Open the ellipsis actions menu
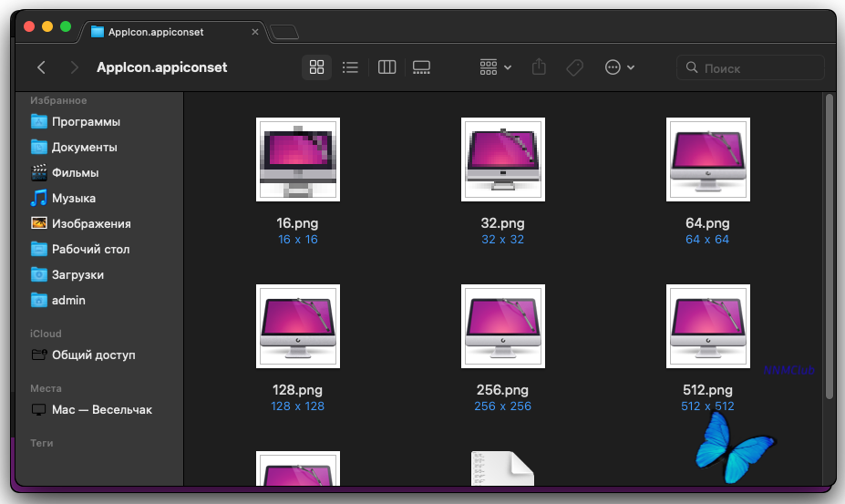The image size is (845, 504). 619,67
